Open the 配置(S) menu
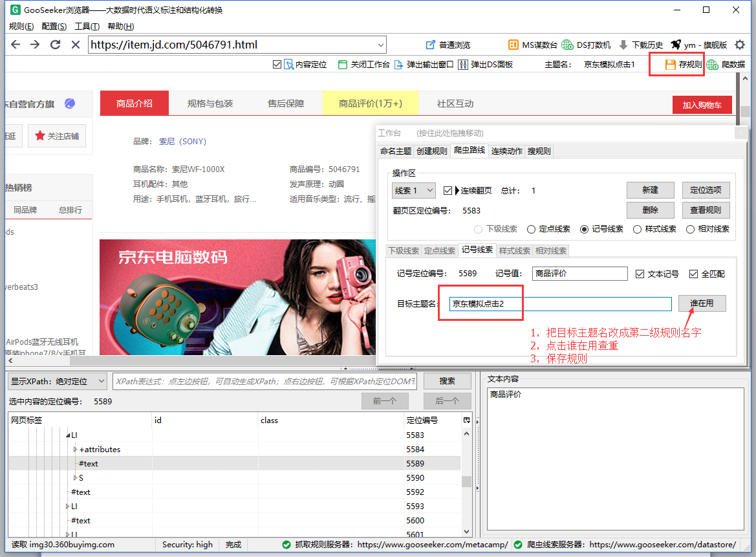Image resolution: width=756 pixels, height=557 pixels. click(54, 27)
